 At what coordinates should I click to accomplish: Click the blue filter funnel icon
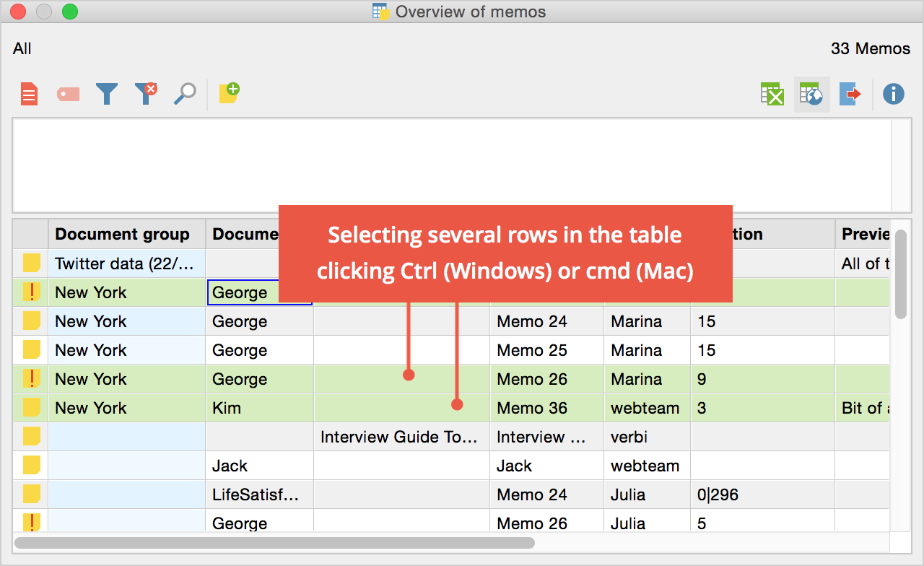pos(107,95)
